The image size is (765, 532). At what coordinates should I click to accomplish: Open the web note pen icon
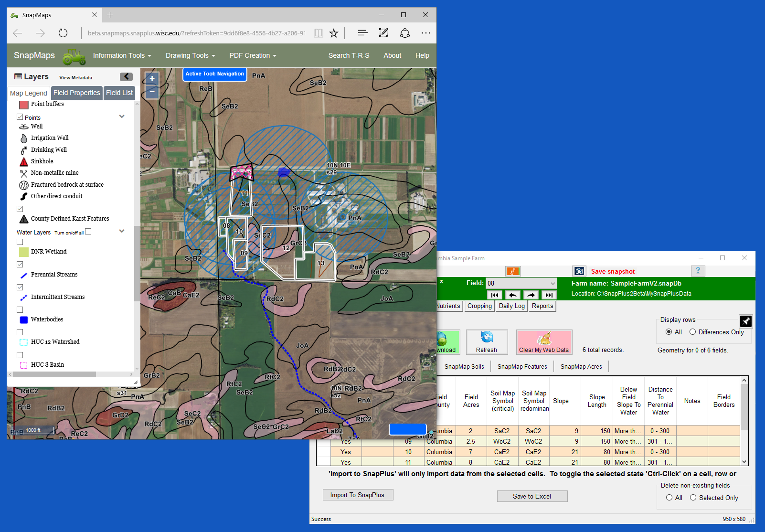(383, 32)
